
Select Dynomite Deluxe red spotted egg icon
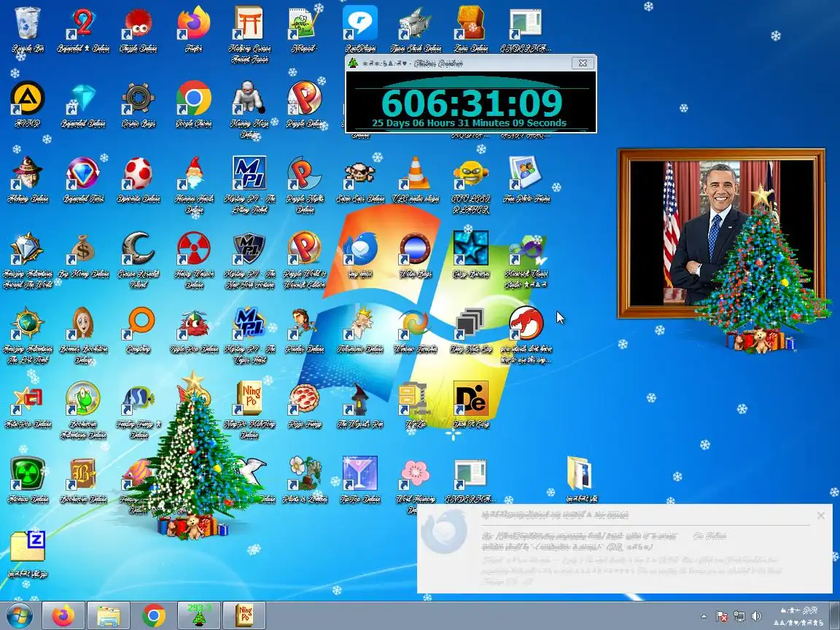pos(139,174)
